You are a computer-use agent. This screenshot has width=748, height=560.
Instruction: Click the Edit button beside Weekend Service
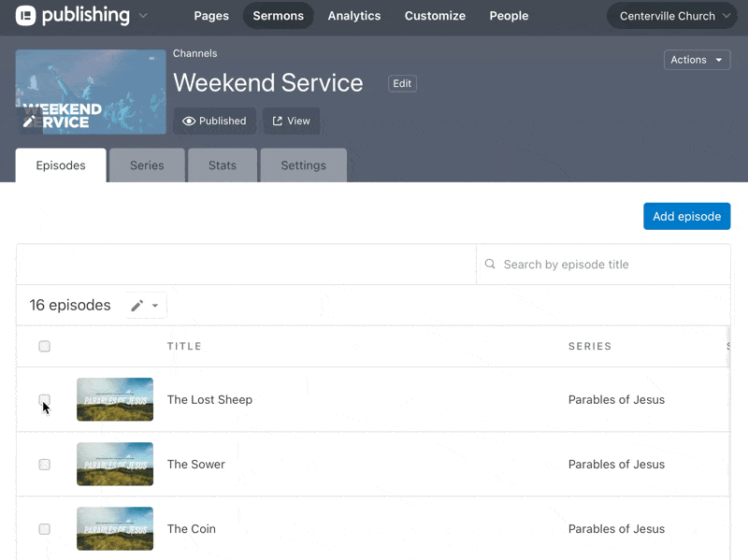pyautogui.click(x=402, y=83)
